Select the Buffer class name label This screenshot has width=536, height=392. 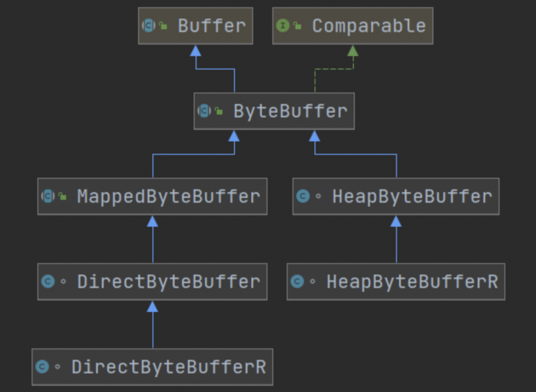point(211,26)
